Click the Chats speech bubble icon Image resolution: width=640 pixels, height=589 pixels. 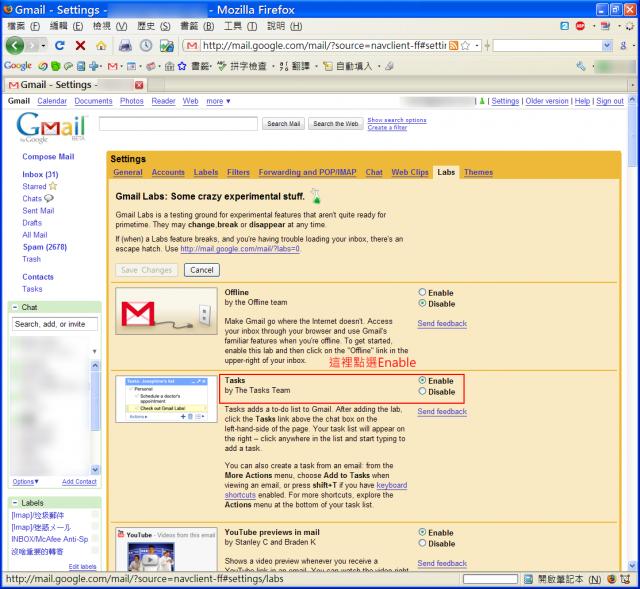pyautogui.click(x=49, y=198)
